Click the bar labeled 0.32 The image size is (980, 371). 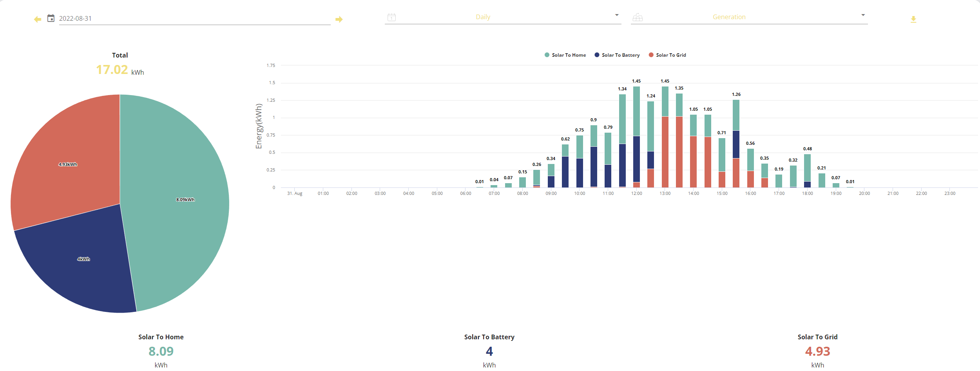point(793,176)
